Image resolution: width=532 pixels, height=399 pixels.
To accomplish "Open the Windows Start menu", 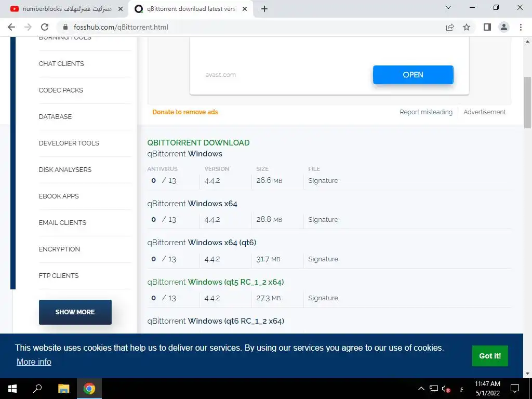I will (12, 389).
